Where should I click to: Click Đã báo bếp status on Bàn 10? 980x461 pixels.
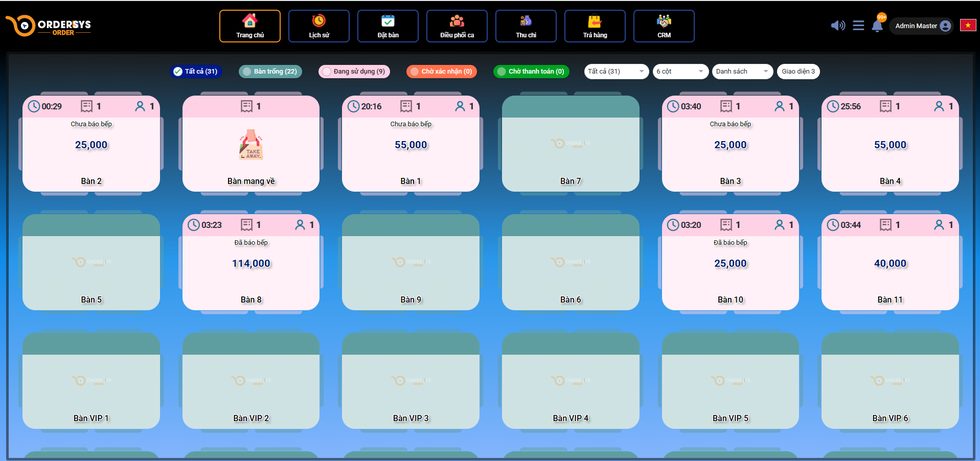point(731,242)
